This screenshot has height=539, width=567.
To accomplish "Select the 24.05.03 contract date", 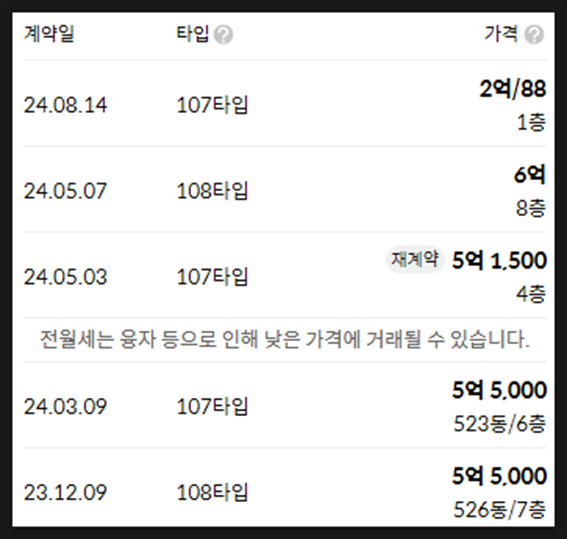I will (65, 277).
